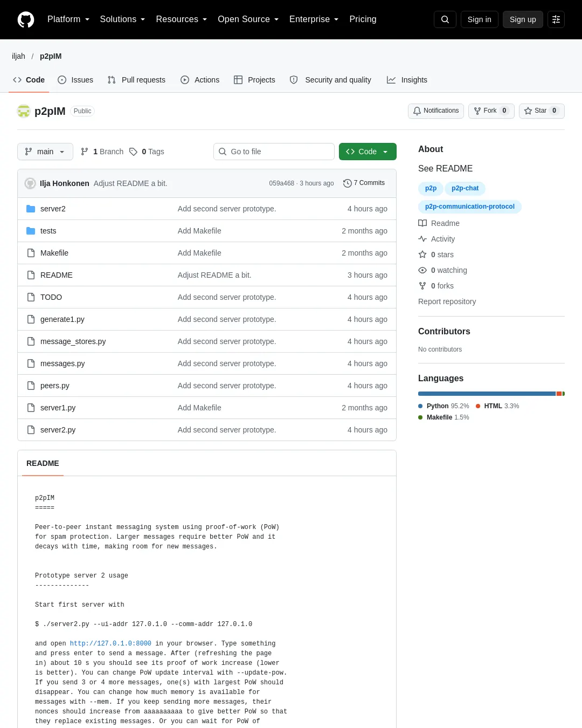Click the blue Python segment of language bar
Viewport: 582px width, 728px height.
(x=487, y=394)
